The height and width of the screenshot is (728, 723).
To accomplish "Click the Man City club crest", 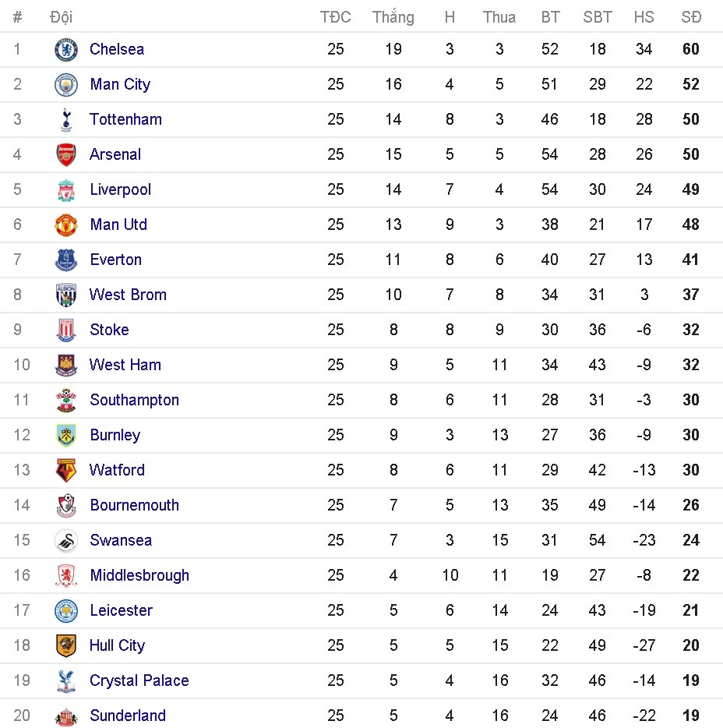I will click(66, 85).
